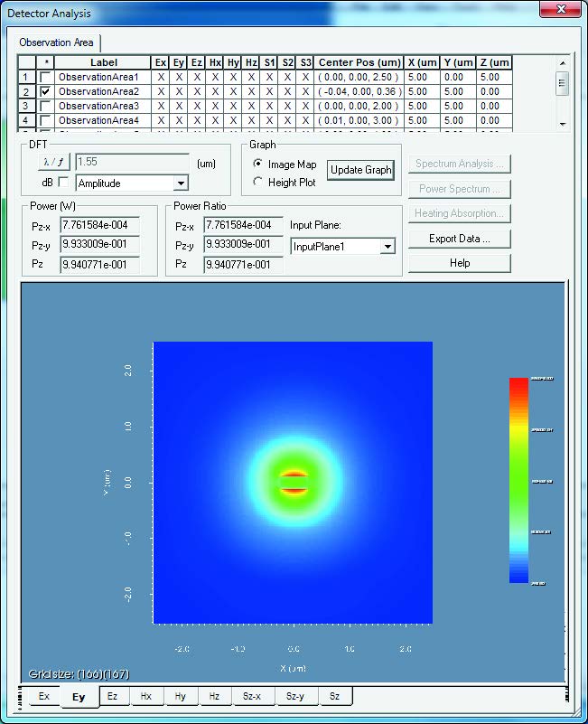Switch to the Ex field tab
Viewport: 588px width, 724px height.
tap(42, 696)
